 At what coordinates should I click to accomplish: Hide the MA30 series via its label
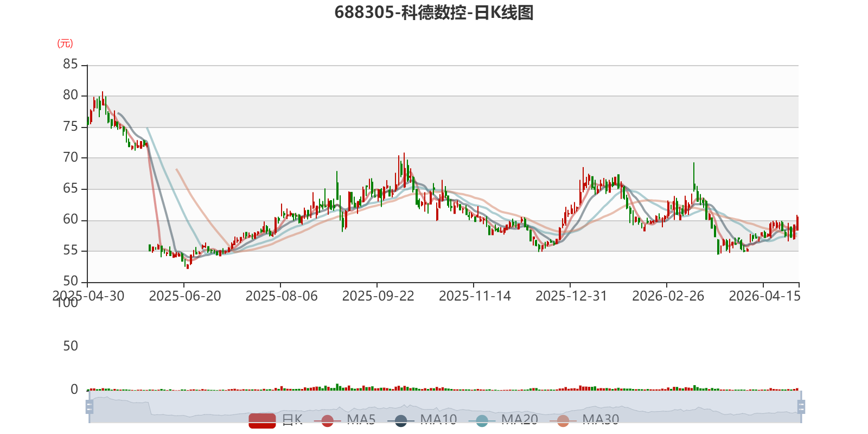601,419
